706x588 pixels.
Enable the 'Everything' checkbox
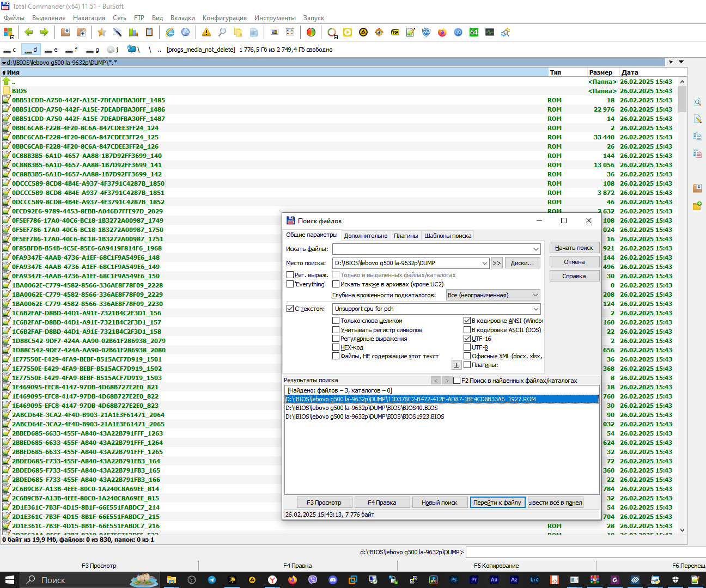[x=290, y=284]
